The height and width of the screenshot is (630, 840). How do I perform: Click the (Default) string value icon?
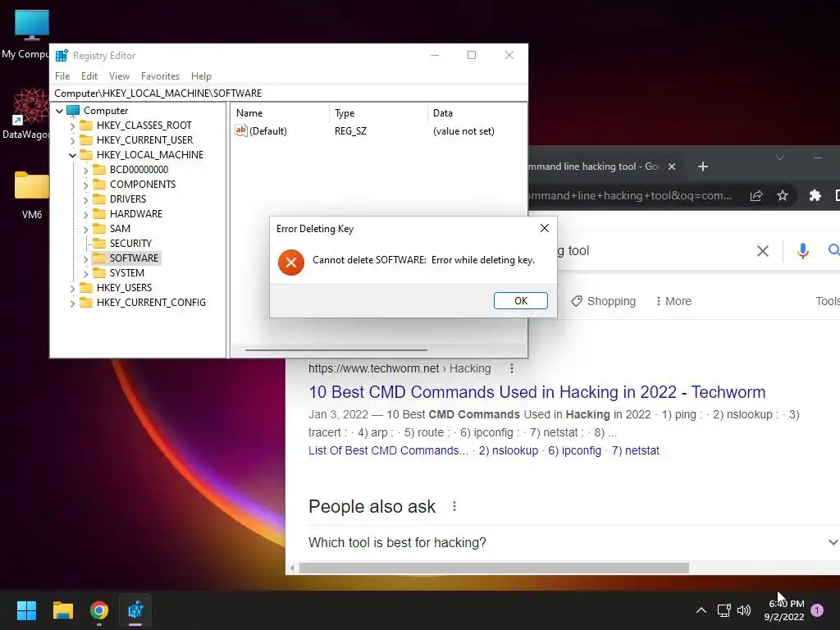pos(241,130)
